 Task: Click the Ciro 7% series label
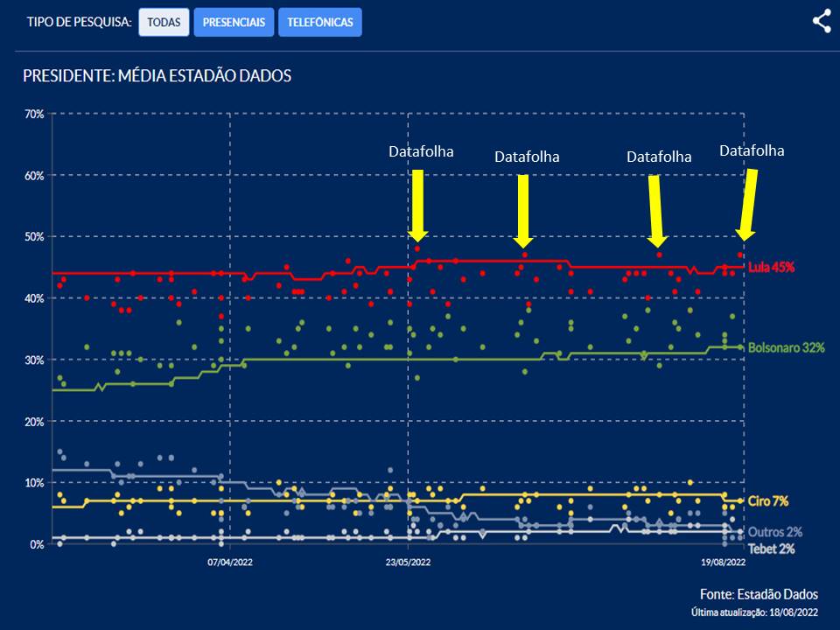(x=768, y=501)
